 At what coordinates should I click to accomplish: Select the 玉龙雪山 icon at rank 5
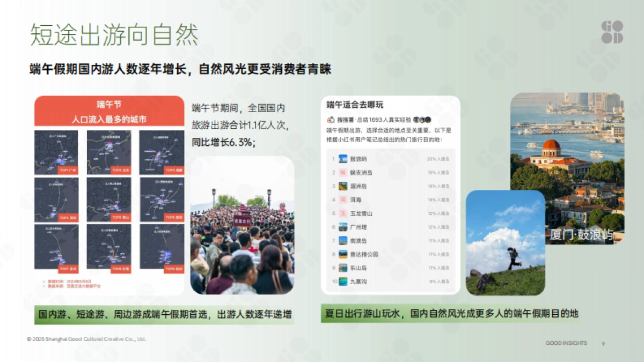342,212
